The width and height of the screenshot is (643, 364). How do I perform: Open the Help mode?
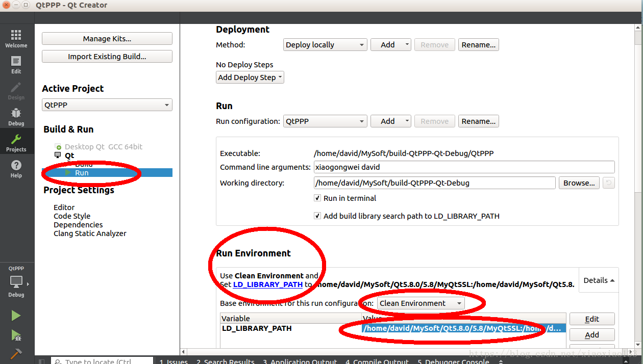coord(16,168)
